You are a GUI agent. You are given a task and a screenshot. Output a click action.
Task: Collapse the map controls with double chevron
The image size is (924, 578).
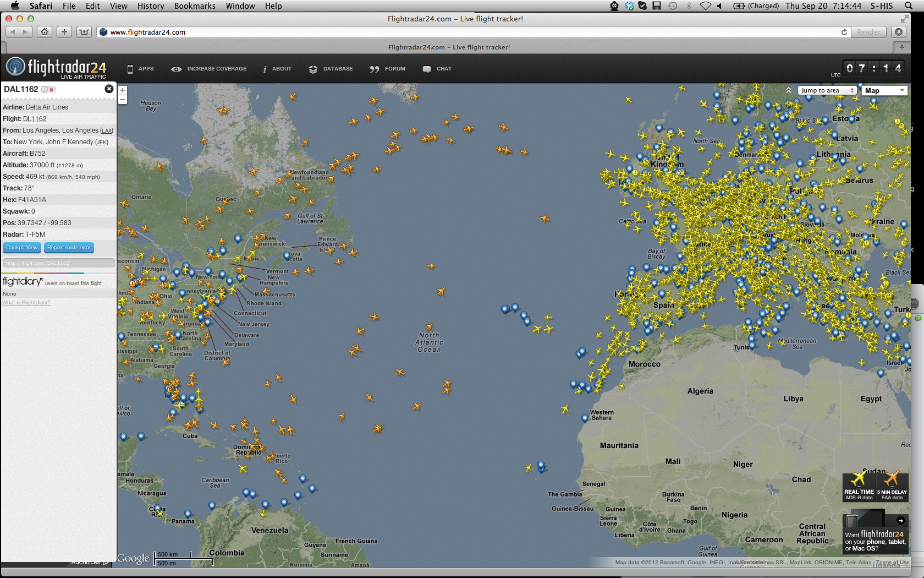tap(789, 90)
